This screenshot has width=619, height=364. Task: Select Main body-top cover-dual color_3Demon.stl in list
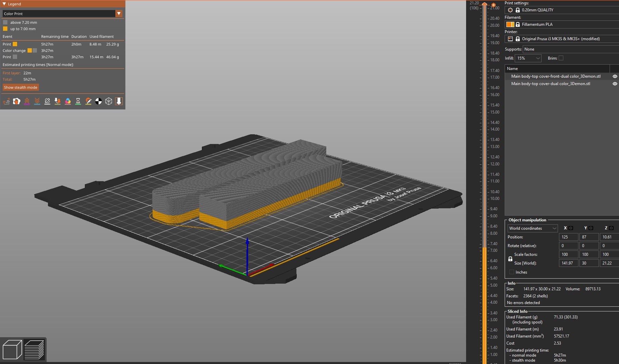550,84
